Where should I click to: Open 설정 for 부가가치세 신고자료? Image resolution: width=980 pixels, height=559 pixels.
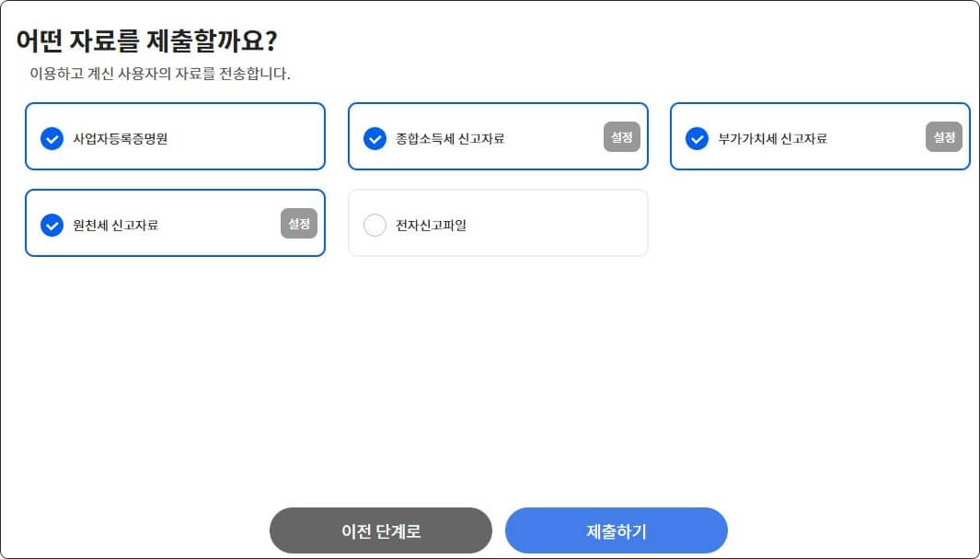click(943, 135)
